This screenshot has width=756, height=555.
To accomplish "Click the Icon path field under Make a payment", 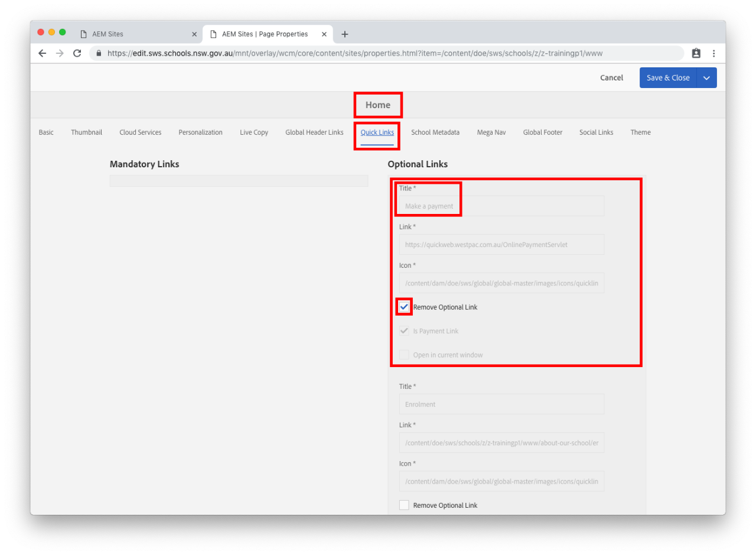I will pos(501,283).
